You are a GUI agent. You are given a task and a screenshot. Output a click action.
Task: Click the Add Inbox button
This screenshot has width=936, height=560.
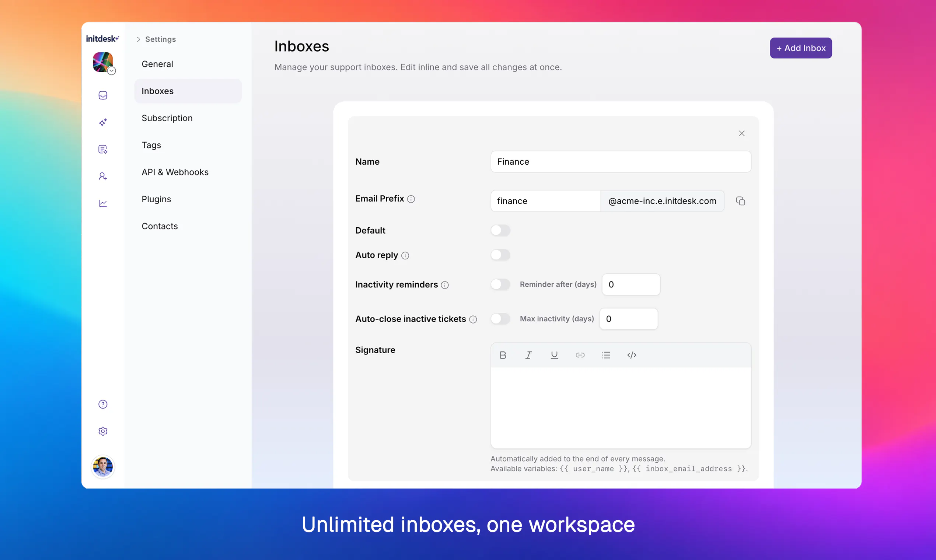click(x=800, y=48)
